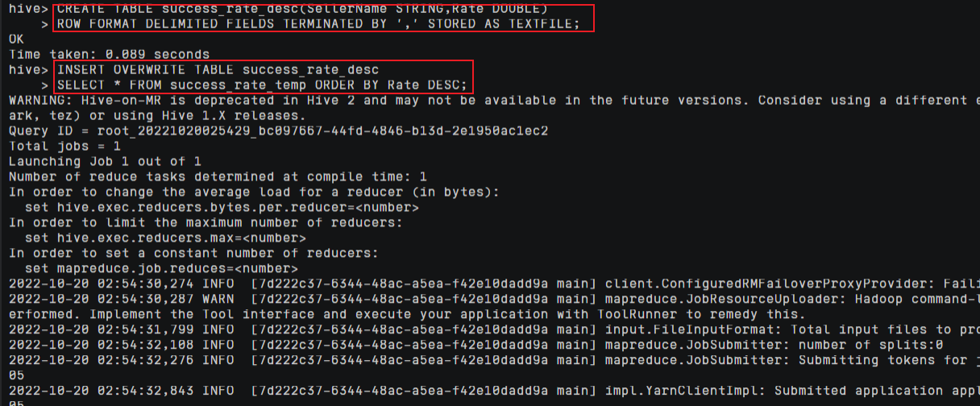This screenshot has width=980, height=406.
Task: Click the 'OK' output line
Action: (17, 39)
